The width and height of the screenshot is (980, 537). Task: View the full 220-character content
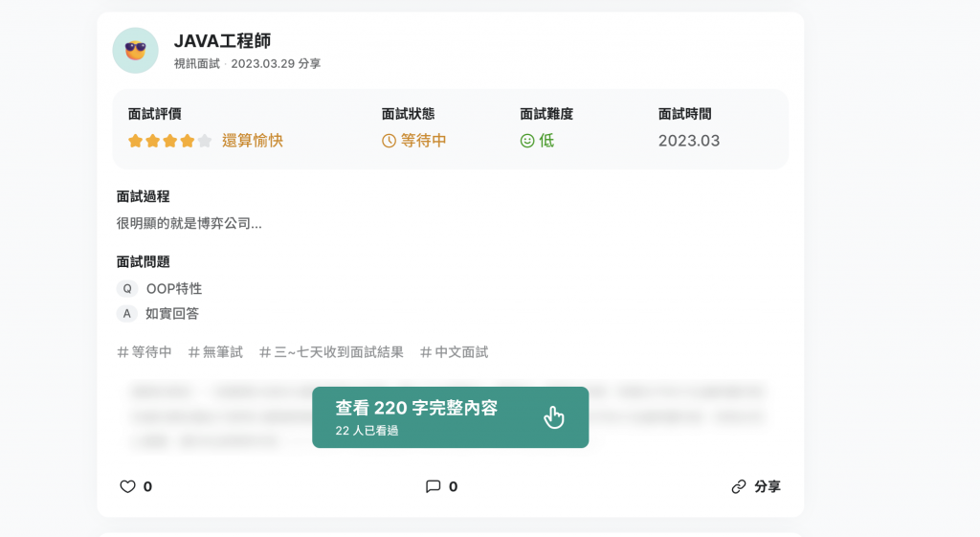point(450,417)
